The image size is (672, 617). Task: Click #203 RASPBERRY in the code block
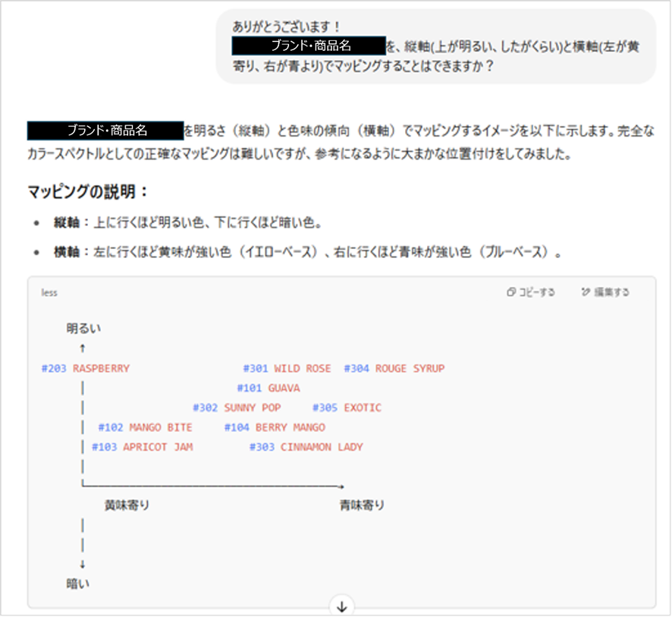point(86,369)
